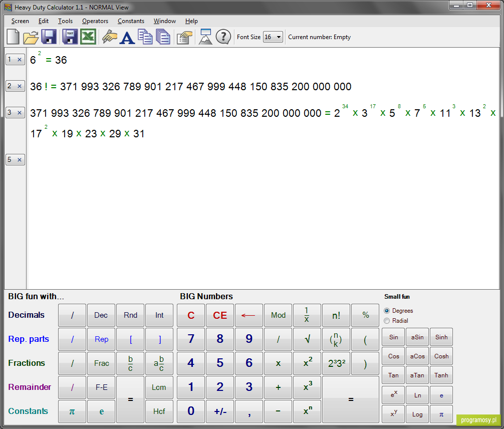Click the Frac key

[101, 363]
